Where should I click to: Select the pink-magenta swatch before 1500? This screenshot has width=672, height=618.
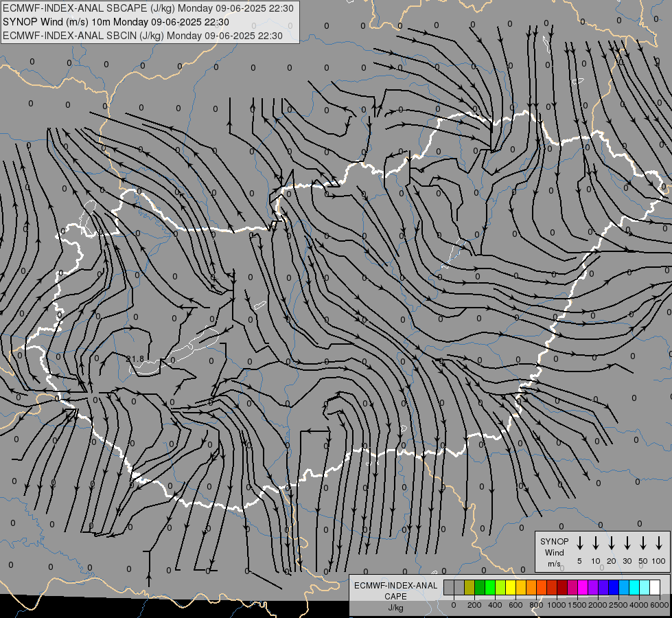pos(572,587)
